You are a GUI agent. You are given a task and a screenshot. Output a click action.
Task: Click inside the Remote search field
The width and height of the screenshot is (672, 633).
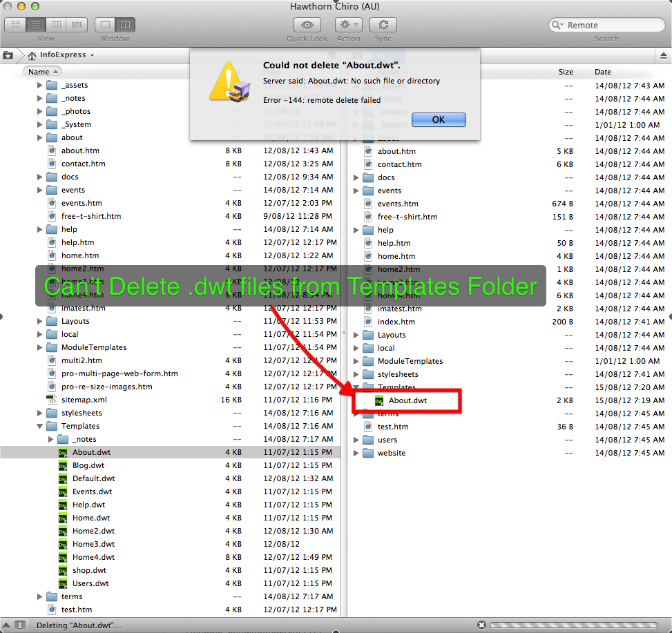[x=608, y=25]
